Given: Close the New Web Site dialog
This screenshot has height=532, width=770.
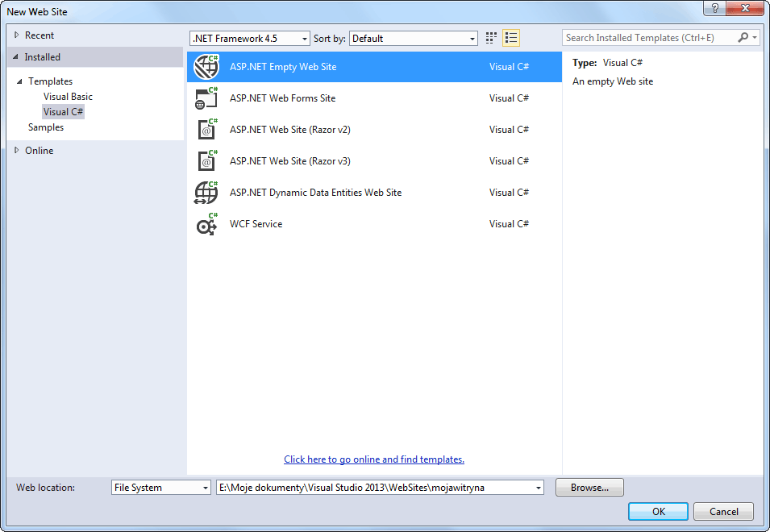Looking at the screenshot, I should click(745, 8).
